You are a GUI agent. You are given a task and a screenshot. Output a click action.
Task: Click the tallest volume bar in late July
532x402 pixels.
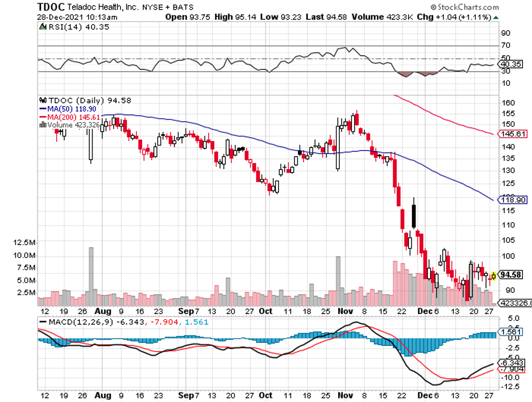tap(91, 277)
